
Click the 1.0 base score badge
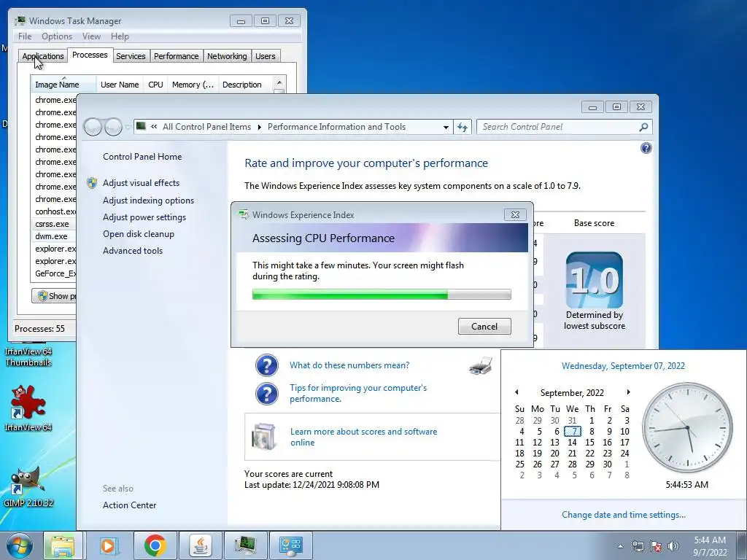point(594,280)
